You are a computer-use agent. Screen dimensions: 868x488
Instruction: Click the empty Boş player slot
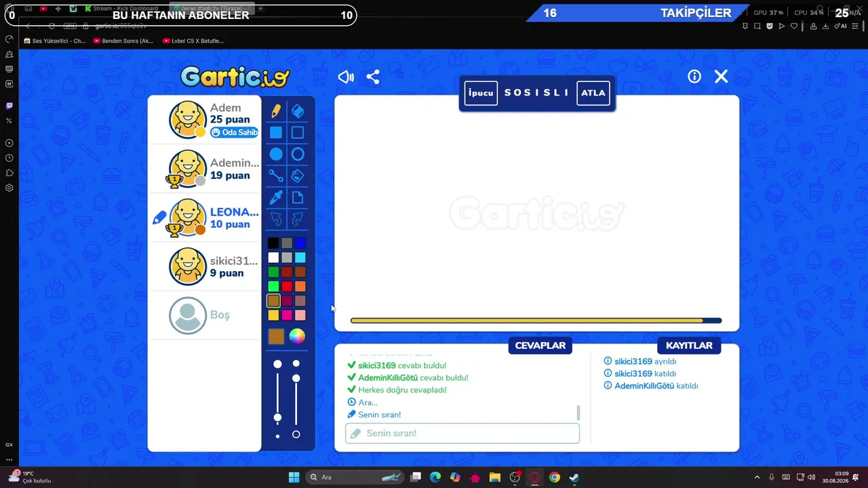205,315
